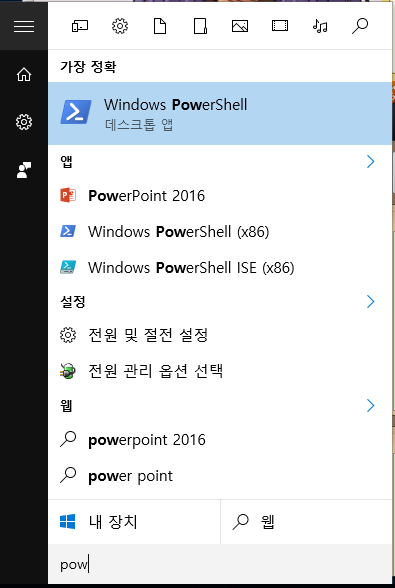Search web for powerpoint 2016

coord(220,440)
